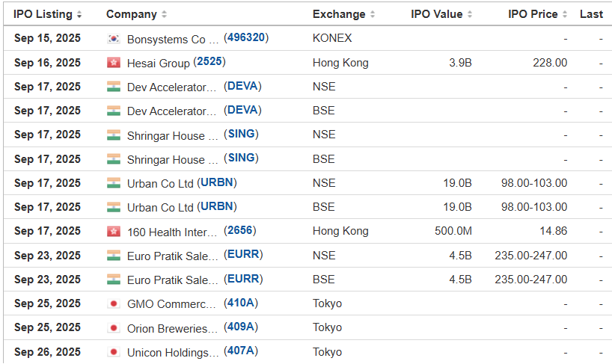Select the Unicon Holdings company name
612x364 pixels.
click(173, 353)
